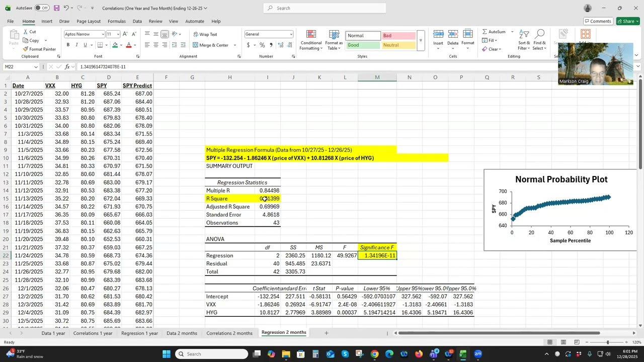The height and width of the screenshot is (362, 644).
Task: Apply the Bad cell style
Action: 398,36
